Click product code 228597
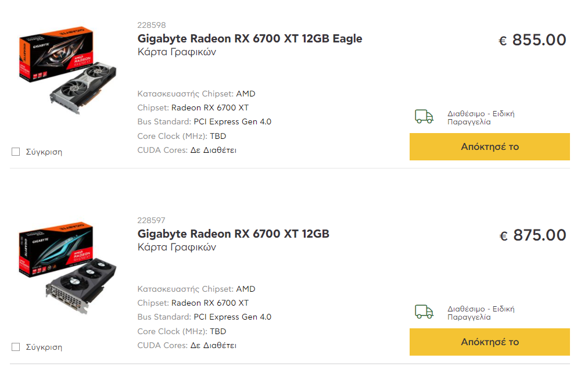The image size is (588, 369). click(151, 220)
